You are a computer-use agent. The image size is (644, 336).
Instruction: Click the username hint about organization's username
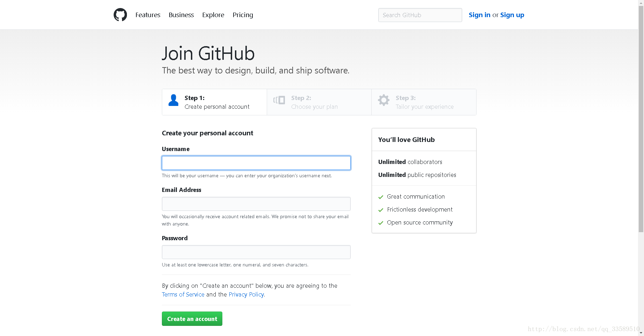tap(247, 176)
